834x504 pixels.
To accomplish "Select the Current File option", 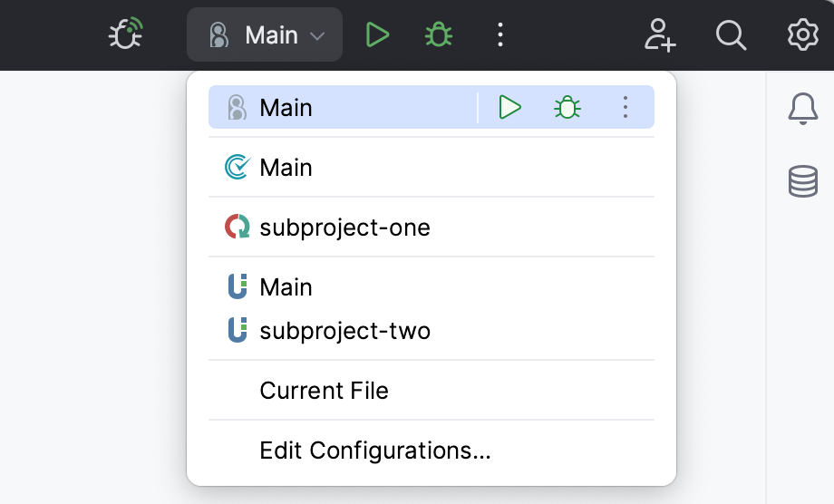I will (324, 391).
